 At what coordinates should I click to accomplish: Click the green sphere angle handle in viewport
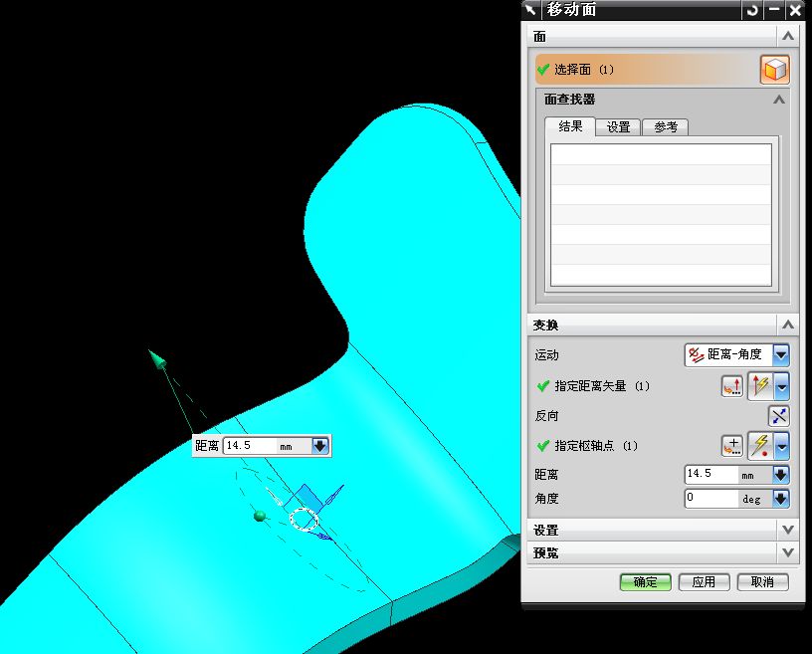[x=260, y=516]
